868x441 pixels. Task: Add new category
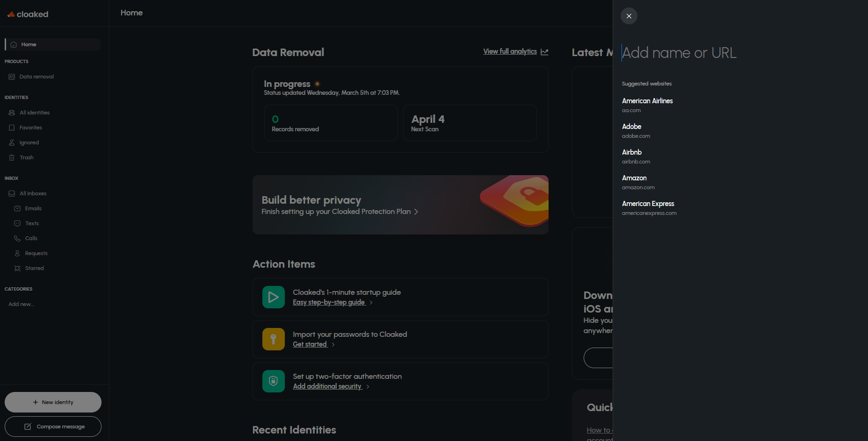pos(21,304)
